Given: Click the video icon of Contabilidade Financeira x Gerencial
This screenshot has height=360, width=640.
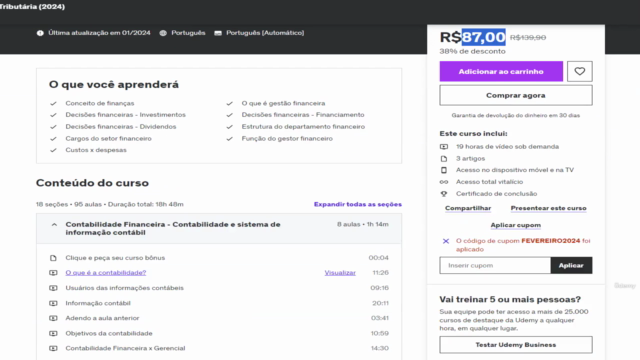Looking at the screenshot, I should click(53, 348).
